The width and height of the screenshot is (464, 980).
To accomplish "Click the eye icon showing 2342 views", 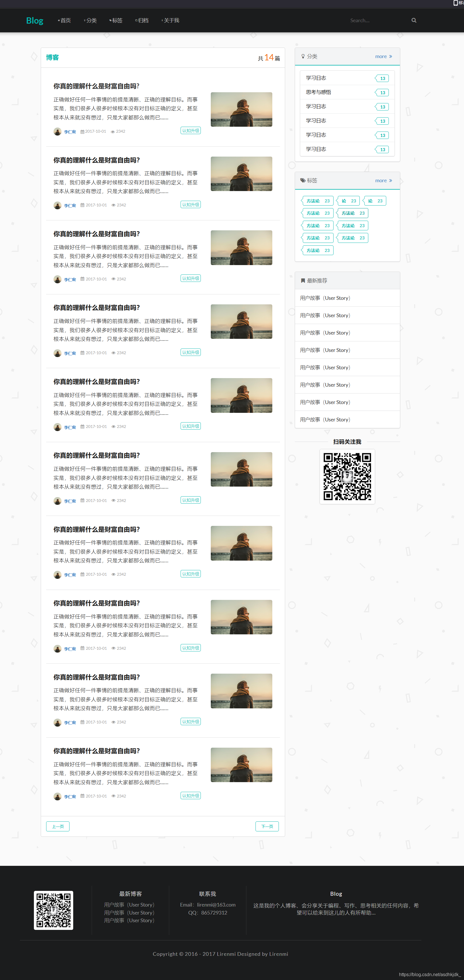I will 113,131.
